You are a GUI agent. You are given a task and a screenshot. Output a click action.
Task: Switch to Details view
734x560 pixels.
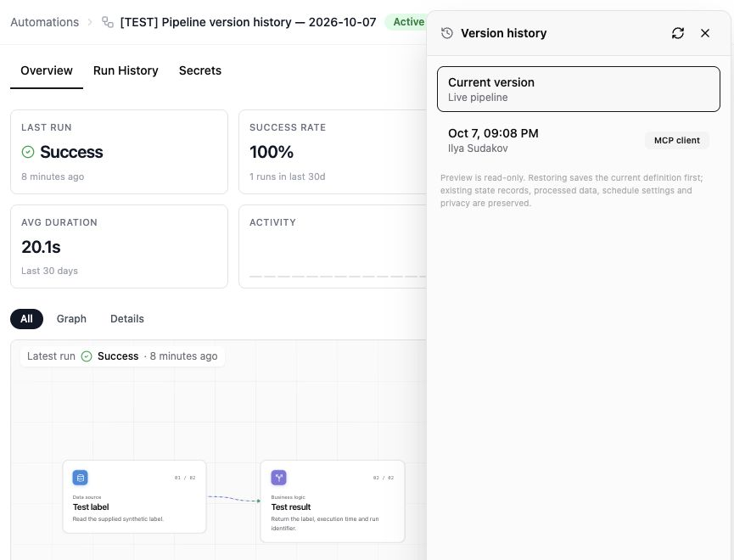tap(126, 319)
